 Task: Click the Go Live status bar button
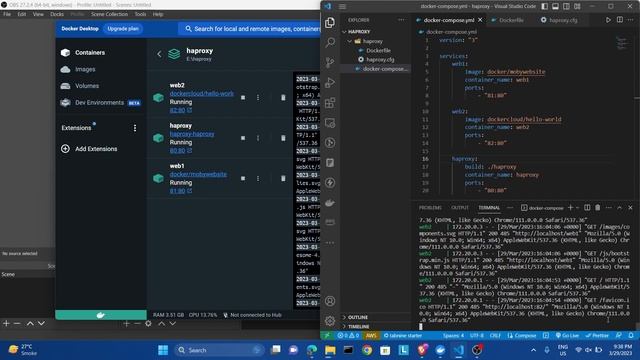tap(567, 335)
